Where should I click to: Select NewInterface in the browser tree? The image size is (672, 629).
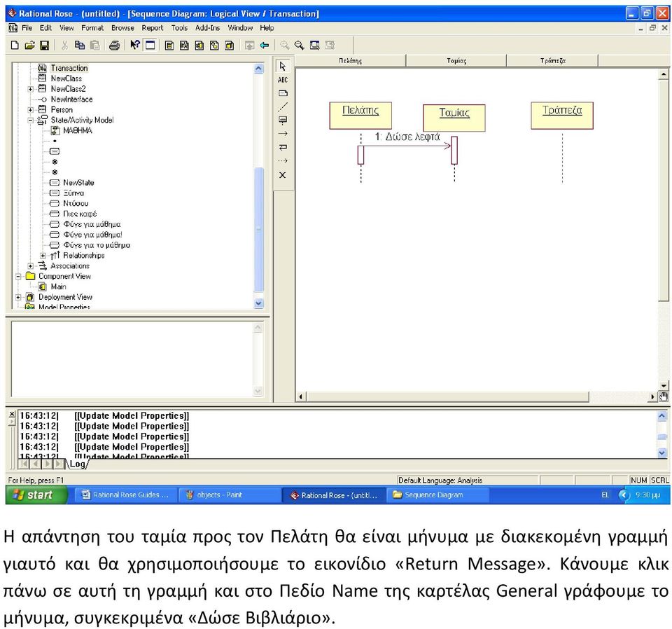pyautogui.click(x=71, y=99)
